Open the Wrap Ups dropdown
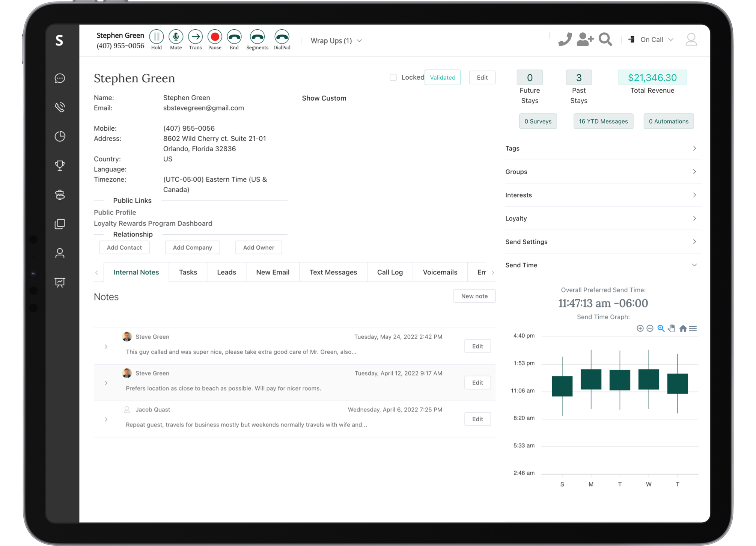 click(x=336, y=41)
